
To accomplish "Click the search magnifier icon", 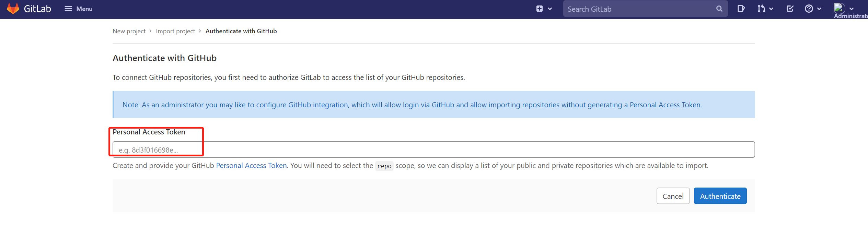I will [x=719, y=9].
